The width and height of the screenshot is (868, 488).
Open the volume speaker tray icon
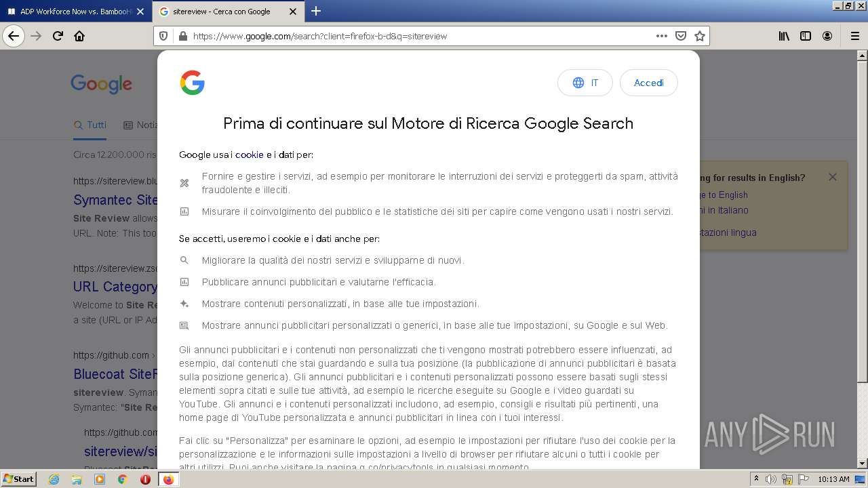point(771,479)
